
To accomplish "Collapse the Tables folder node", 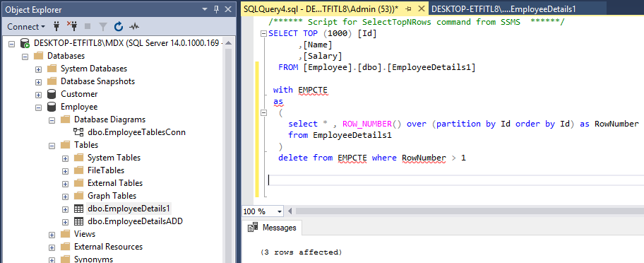I will [x=52, y=145].
